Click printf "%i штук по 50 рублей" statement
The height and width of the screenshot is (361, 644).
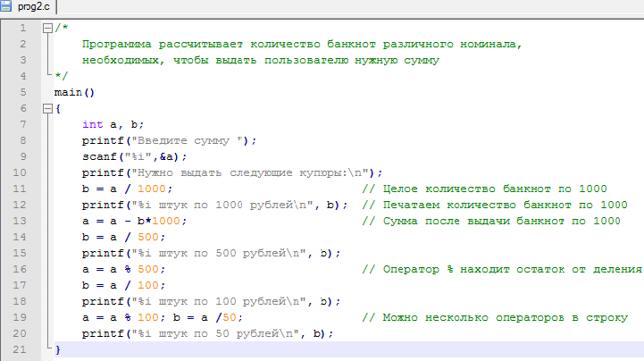point(207,333)
